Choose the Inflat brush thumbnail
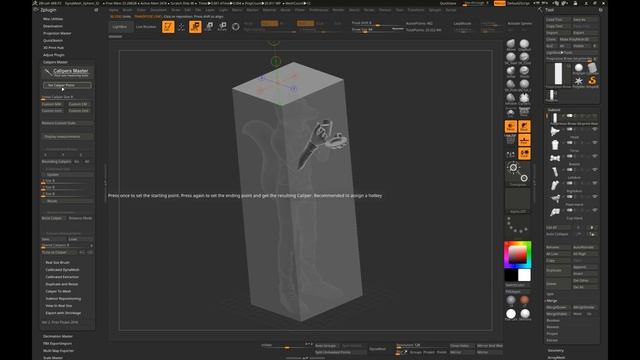This screenshot has width=640, height=360. [x=511, y=71]
